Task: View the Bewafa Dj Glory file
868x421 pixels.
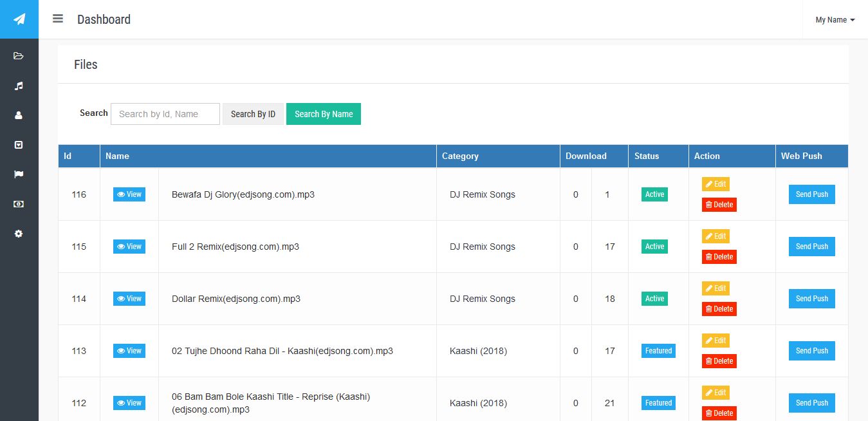Action: click(x=129, y=194)
